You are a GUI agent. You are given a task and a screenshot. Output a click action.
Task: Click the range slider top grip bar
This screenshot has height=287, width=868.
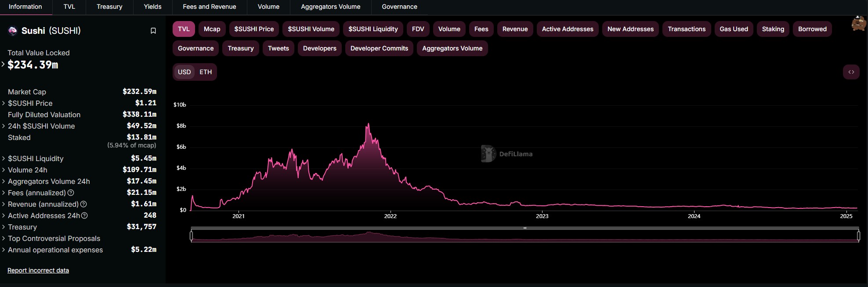(x=525, y=228)
